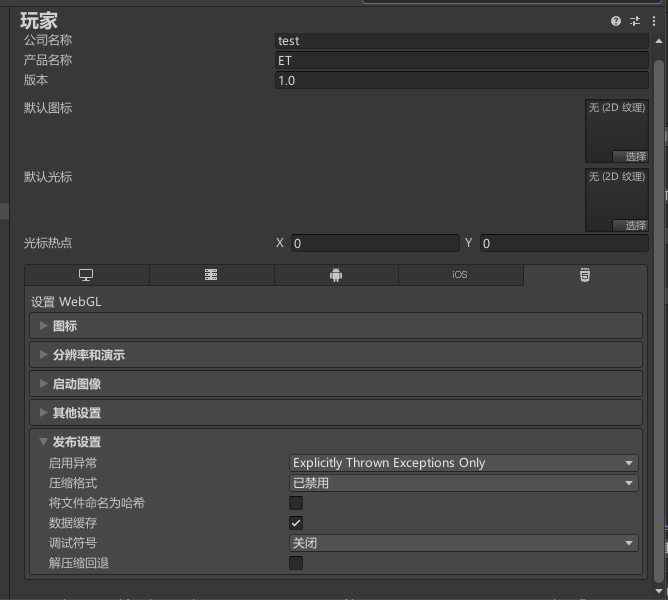Expand the 分辨率和演示 section

(x=336, y=355)
